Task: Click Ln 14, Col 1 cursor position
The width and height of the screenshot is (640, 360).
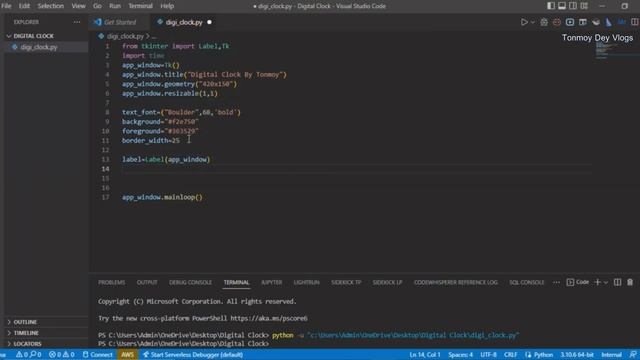Action: 425,355
